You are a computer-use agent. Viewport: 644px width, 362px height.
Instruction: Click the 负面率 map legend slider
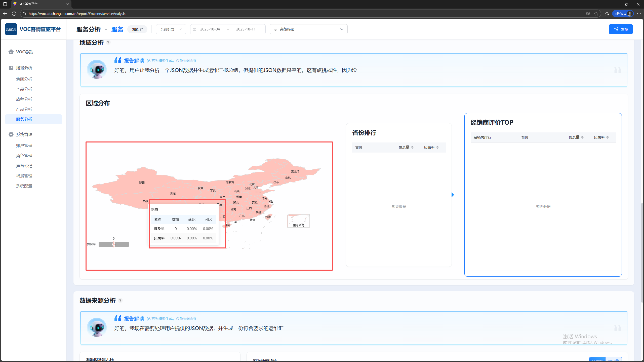coord(114,244)
